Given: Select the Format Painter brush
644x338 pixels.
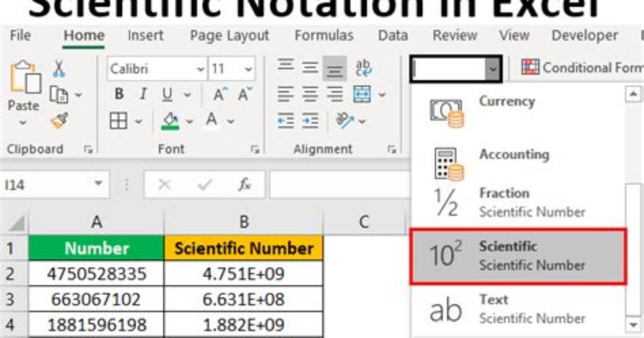Looking at the screenshot, I should tap(59, 121).
